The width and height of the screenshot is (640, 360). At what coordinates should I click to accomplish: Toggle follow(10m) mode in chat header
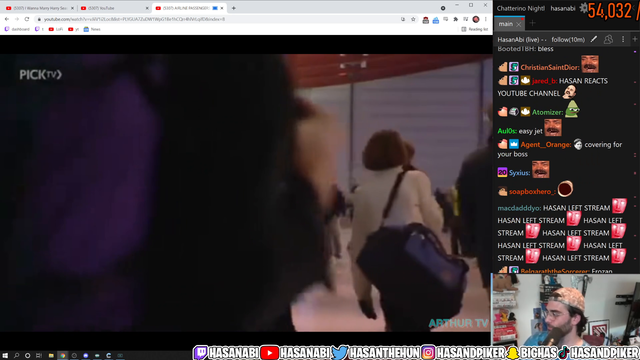click(x=568, y=40)
